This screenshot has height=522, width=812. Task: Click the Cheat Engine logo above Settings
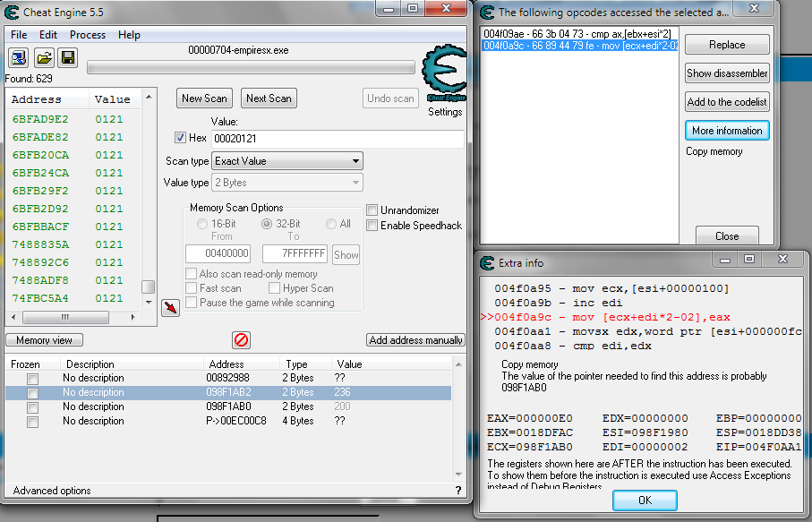(x=444, y=74)
